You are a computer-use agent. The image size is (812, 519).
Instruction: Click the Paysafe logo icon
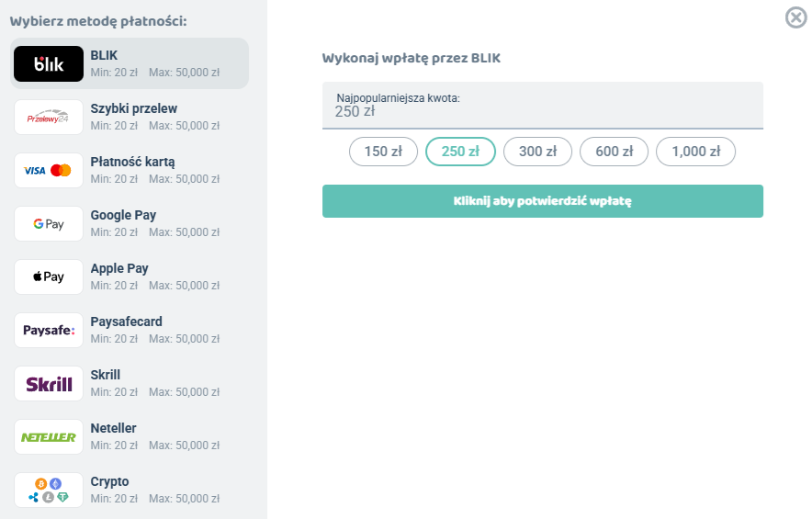pos(49,331)
